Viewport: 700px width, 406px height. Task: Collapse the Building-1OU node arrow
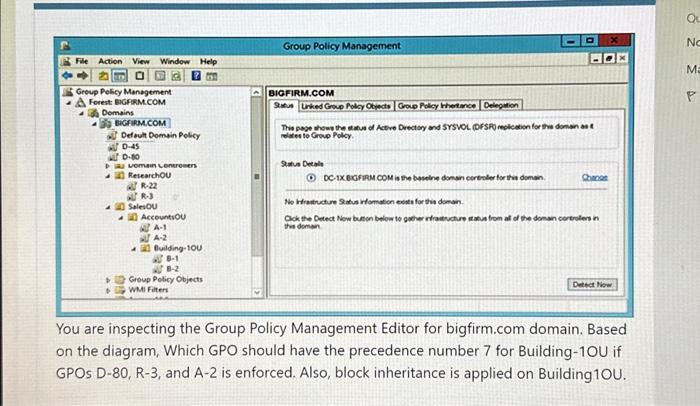(x=134, y=249)
